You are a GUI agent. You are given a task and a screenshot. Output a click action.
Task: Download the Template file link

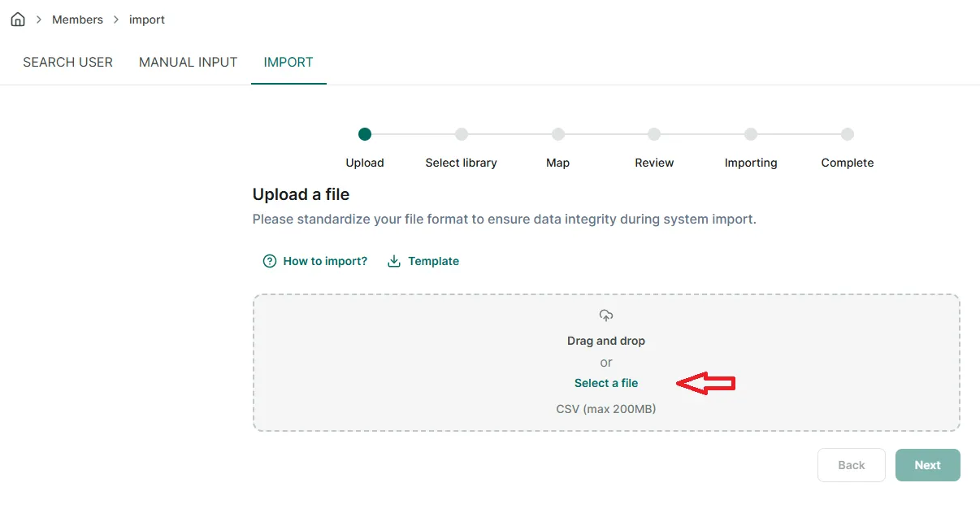434,261
